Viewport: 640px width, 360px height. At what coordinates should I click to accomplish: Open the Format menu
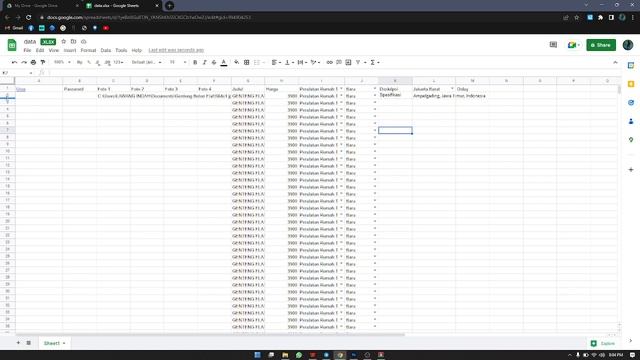[88, 50]
